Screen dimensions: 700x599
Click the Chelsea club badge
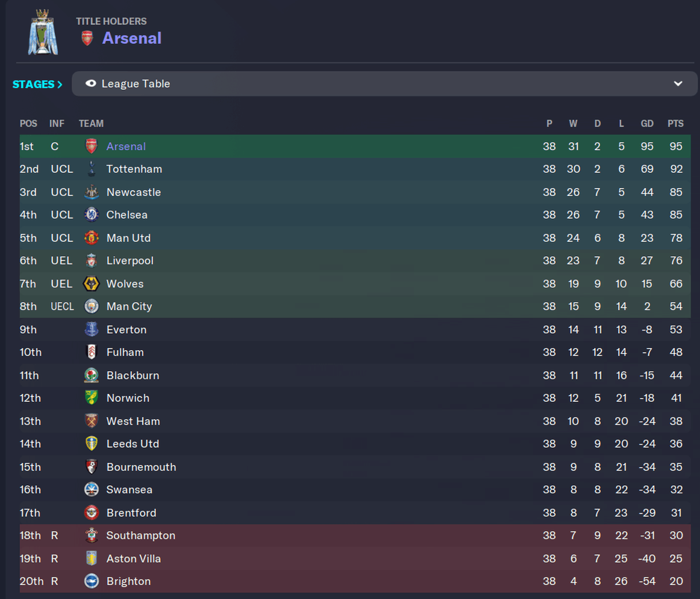coord(92,215)
